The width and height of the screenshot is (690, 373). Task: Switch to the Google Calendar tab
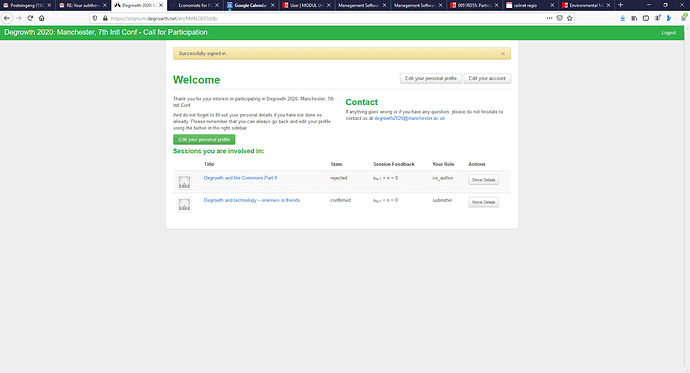(x=250, y=5)
